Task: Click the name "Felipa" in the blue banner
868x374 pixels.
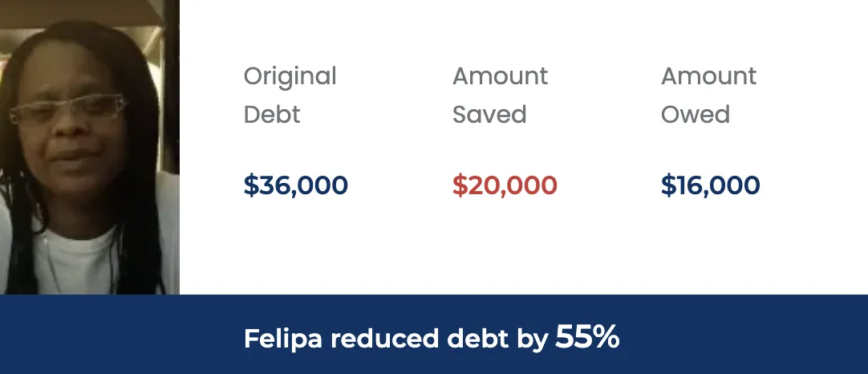Action: click(283, 339)
